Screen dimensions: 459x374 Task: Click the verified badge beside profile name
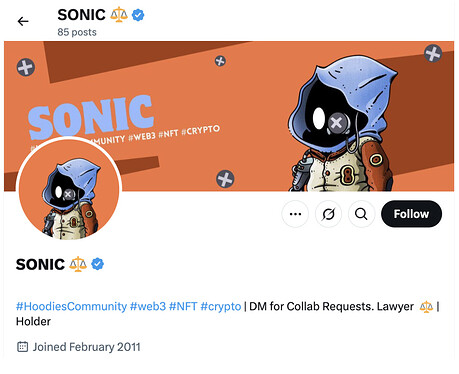coord(97,264)
